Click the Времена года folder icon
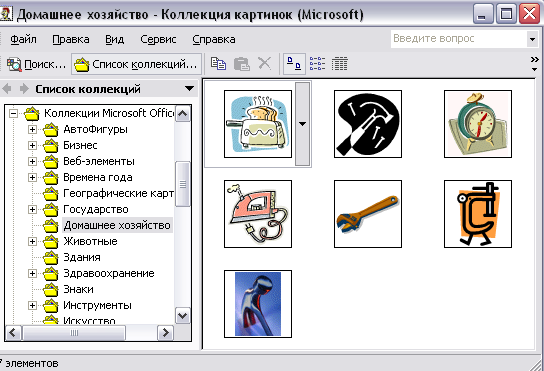This screenshot has width=544, height=371. [x=51, y=177]
